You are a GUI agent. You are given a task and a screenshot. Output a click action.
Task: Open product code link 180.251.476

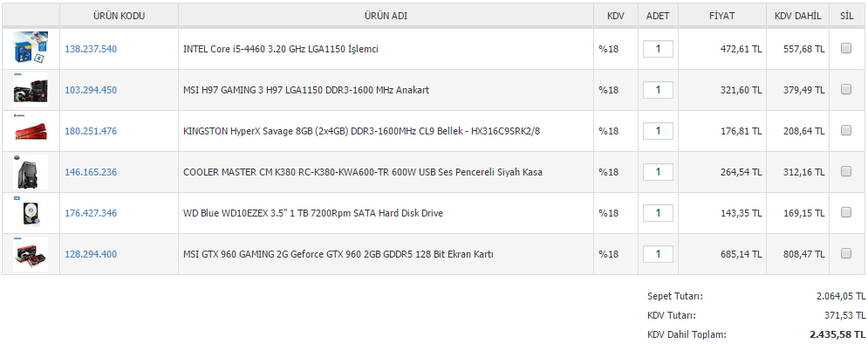click(91, 131)
